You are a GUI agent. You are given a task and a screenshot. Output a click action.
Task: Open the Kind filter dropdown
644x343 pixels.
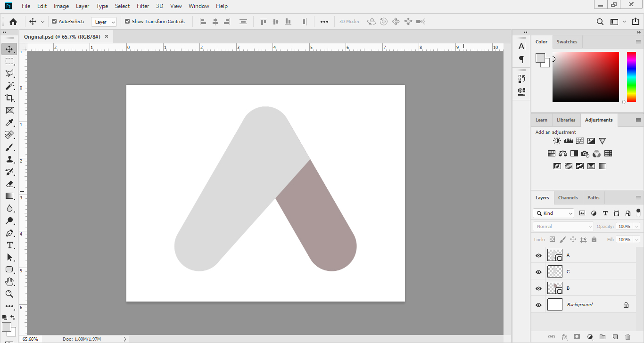(x=553, y=213)
